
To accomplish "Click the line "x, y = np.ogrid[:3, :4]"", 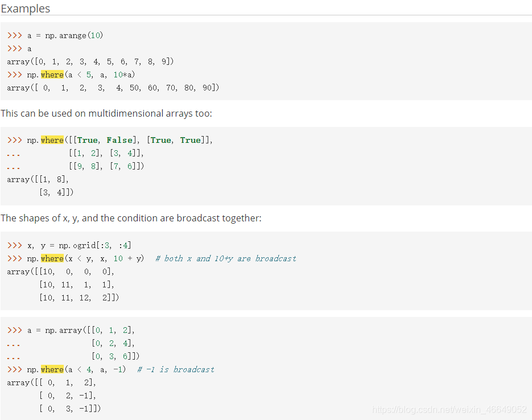I will coord(79,245).
